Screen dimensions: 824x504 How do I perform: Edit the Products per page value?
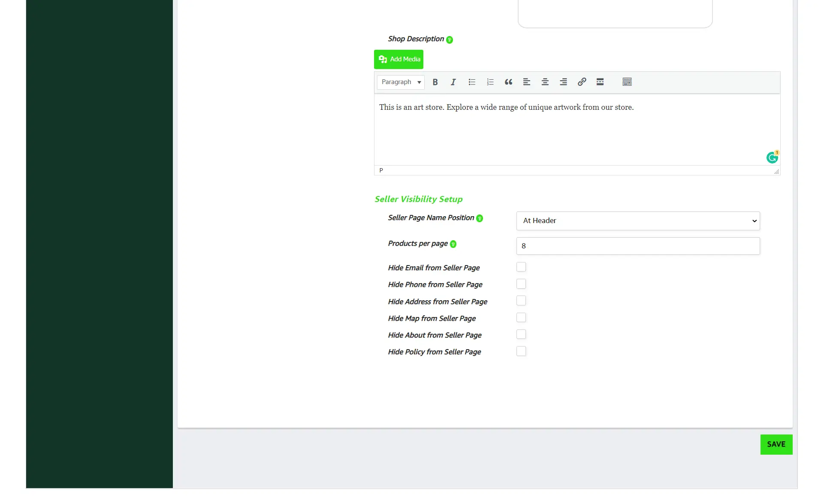coord(637,246)
